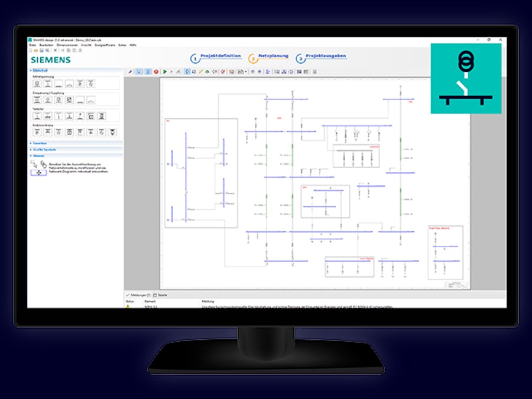This screenshot has width=532, height=399.
Task: Collapse the Hinweis section
Action: pos(37,155)
